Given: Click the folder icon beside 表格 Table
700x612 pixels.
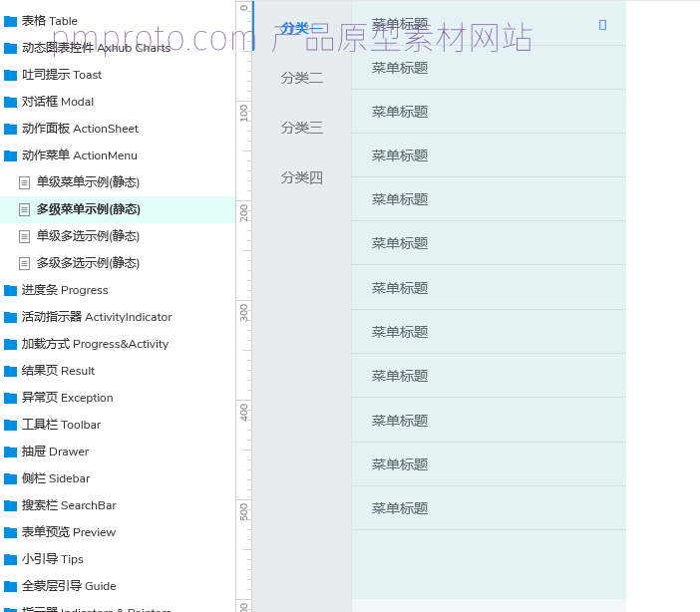Looking at the screenshot, I should click(x=11, y=21).
